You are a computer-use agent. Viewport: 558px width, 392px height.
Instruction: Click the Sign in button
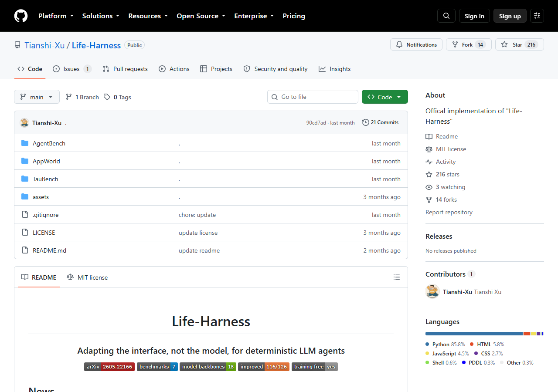click(x=474, y=16)
